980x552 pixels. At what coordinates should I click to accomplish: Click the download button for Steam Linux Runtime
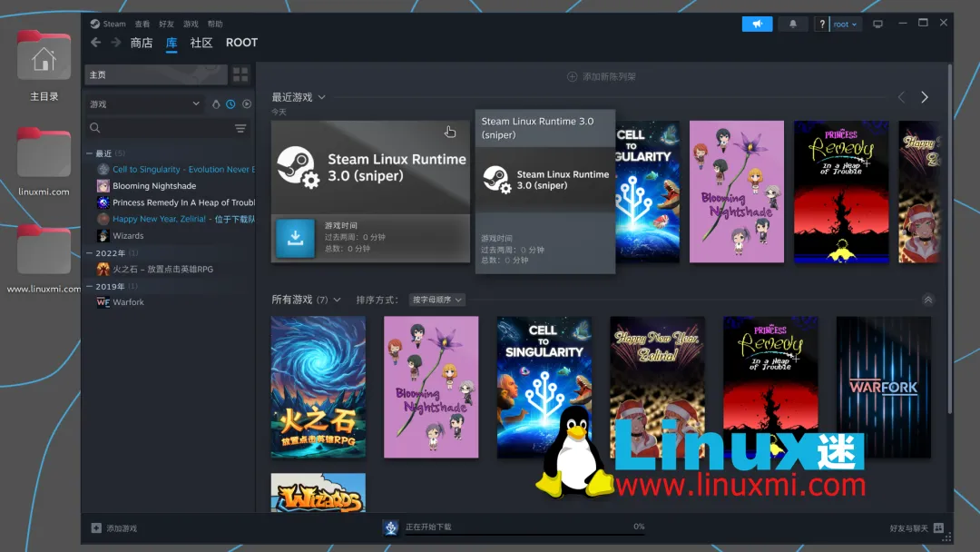[x=295, y=238]
